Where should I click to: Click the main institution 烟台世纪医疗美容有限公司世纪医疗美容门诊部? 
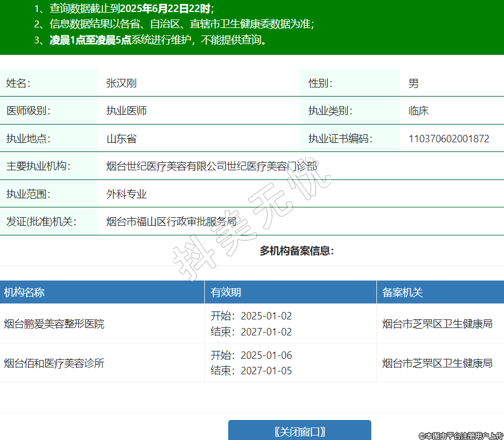[212, 166]
